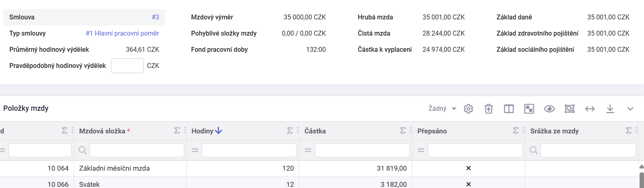Collapse the Položky mzdy panel chevron

click(x=630, y=109)
